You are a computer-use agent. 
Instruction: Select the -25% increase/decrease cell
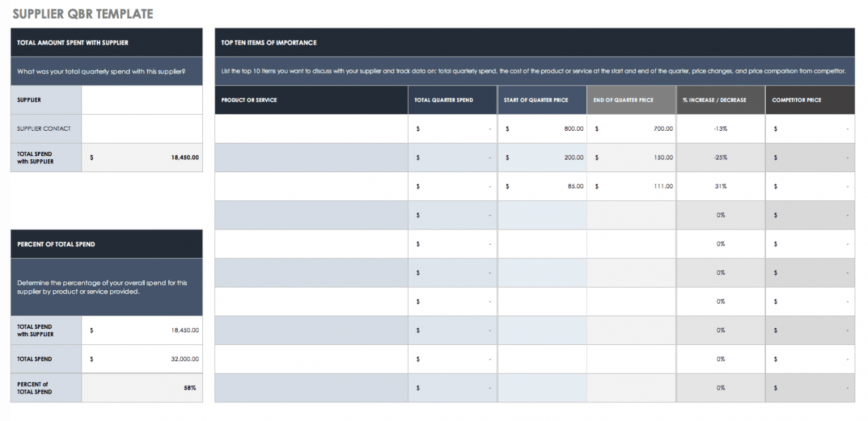pyautogui.click(x=720, y=157)
